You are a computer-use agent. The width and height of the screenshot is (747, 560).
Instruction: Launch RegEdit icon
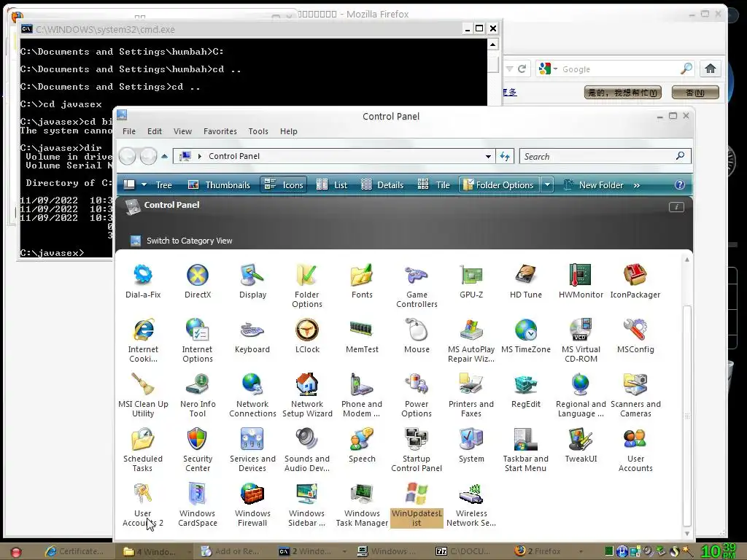click(x=525, y=391)
